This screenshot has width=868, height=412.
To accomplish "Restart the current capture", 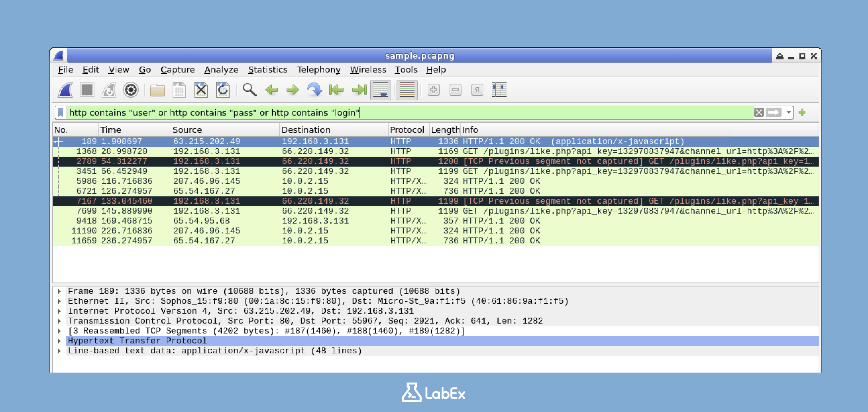I will [x=109, y=90].
